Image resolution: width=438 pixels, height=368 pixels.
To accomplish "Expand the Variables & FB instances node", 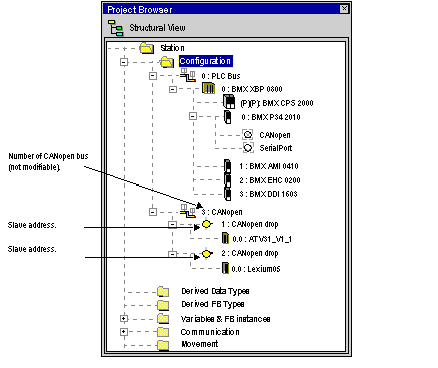I will (x=124, y=319).
